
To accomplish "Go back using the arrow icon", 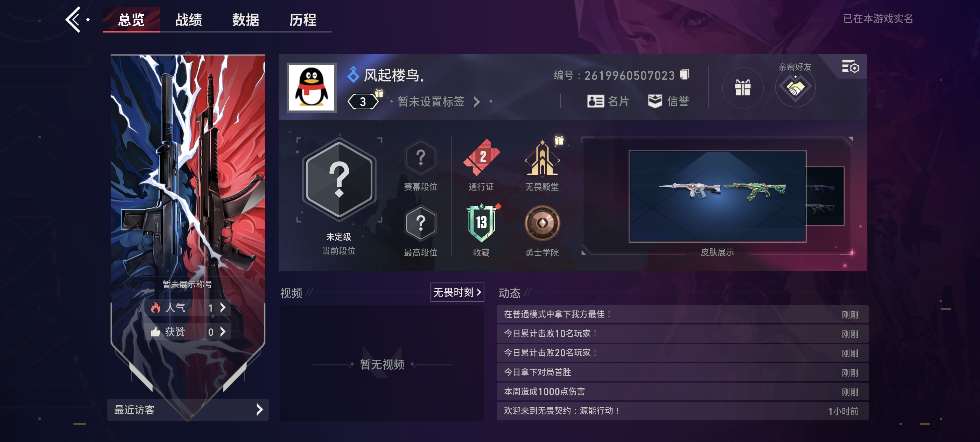I will click(74, 20).
